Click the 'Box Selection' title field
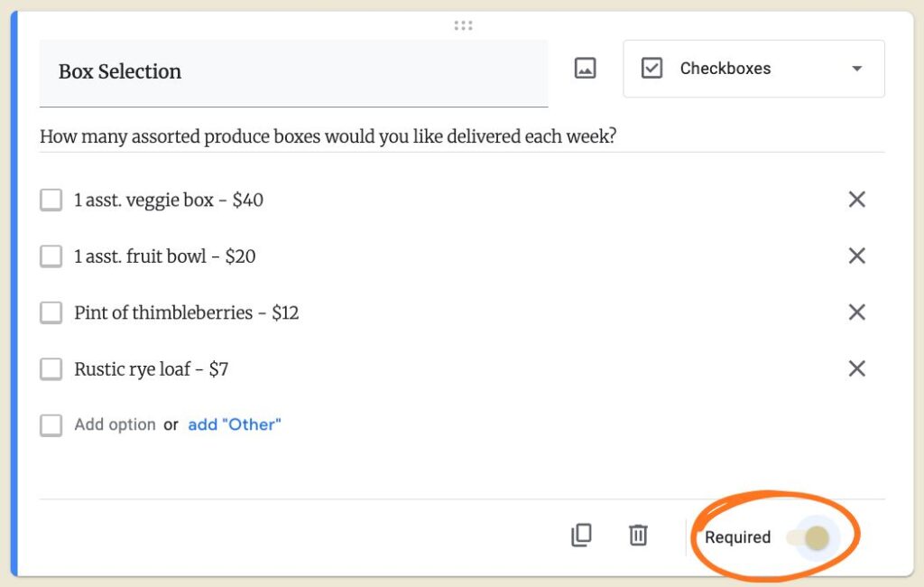 (x=293, y=72)
